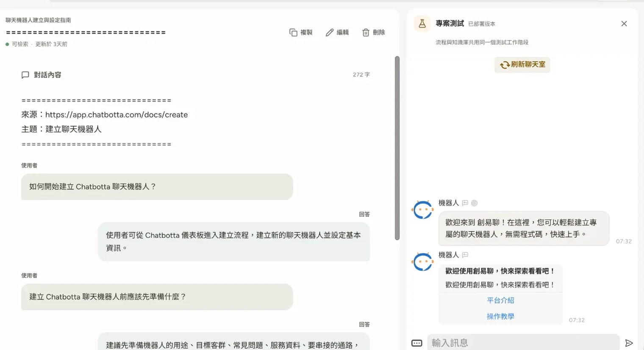The height and width of the screenshot is (350, 644).
Task: Click the vertical scrollbar of conversation panel
Action: tap(397, 148)
